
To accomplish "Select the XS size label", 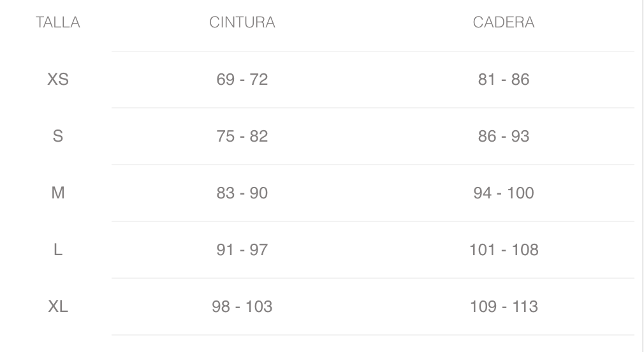I will coord(58,80).
